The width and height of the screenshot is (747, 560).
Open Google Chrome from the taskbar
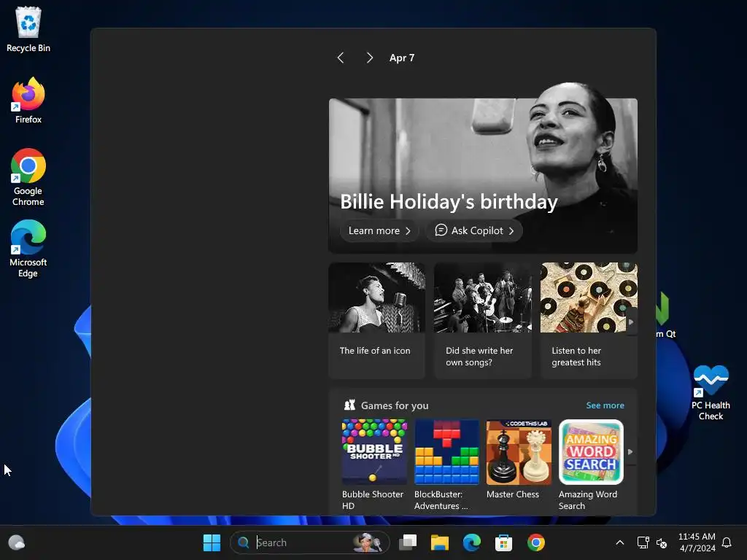[536, 542]
